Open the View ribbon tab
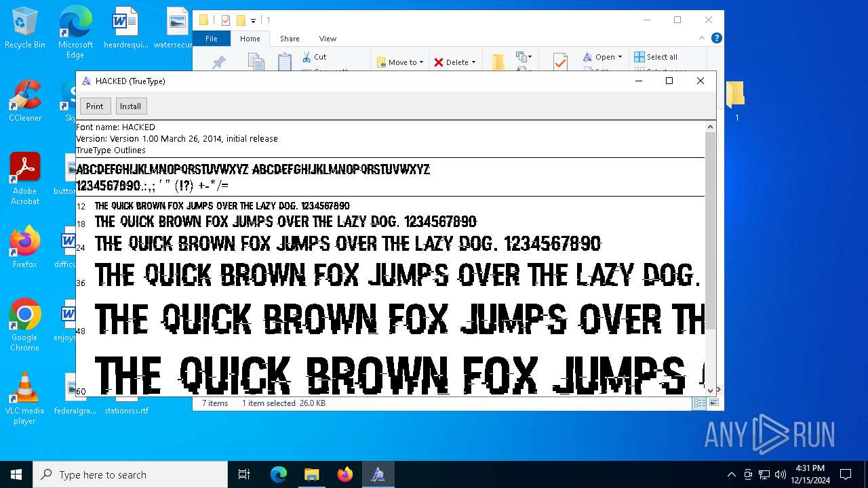 tap(328, 39)
